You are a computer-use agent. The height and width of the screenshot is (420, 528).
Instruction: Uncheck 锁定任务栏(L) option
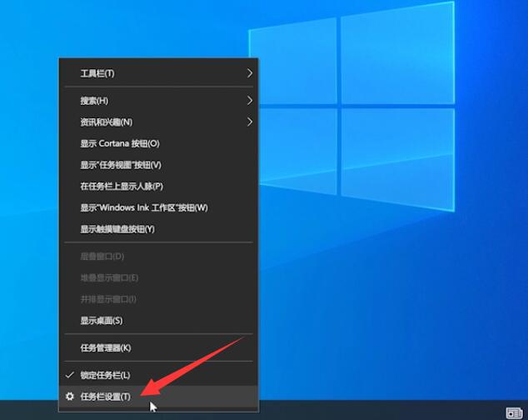coord(158,375)
